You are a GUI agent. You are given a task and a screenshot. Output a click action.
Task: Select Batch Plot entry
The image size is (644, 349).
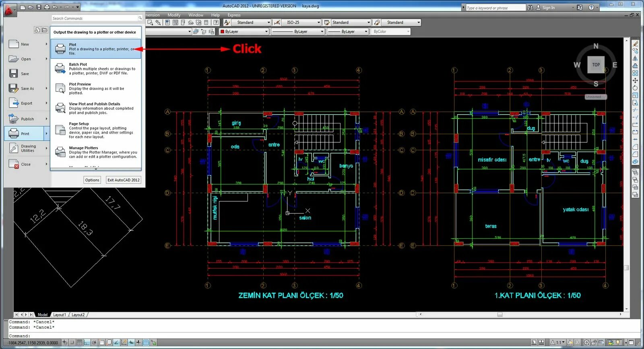pos(96,69)
